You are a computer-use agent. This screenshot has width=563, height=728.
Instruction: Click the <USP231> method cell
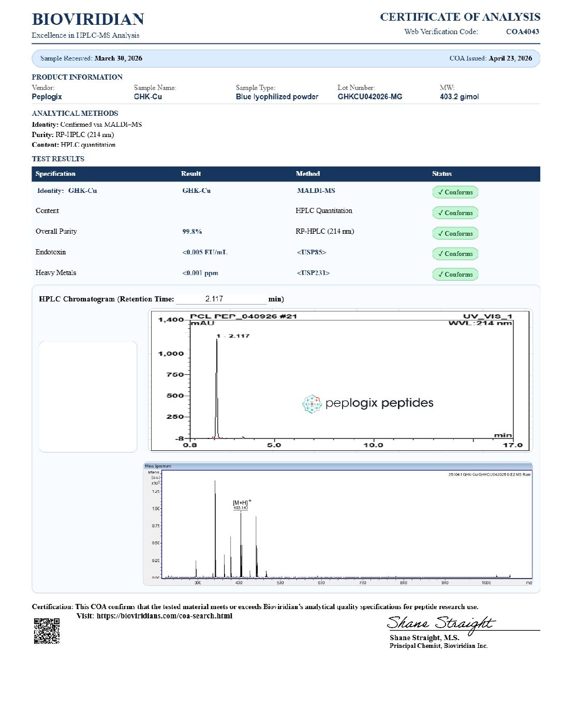(313, 273)
